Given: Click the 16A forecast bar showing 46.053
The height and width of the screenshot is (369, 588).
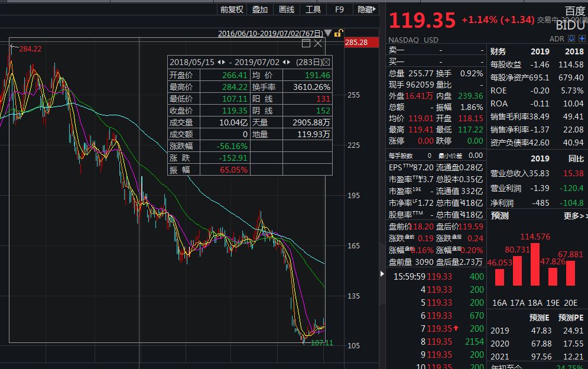Looking at the screenshot, I should 499,277.
